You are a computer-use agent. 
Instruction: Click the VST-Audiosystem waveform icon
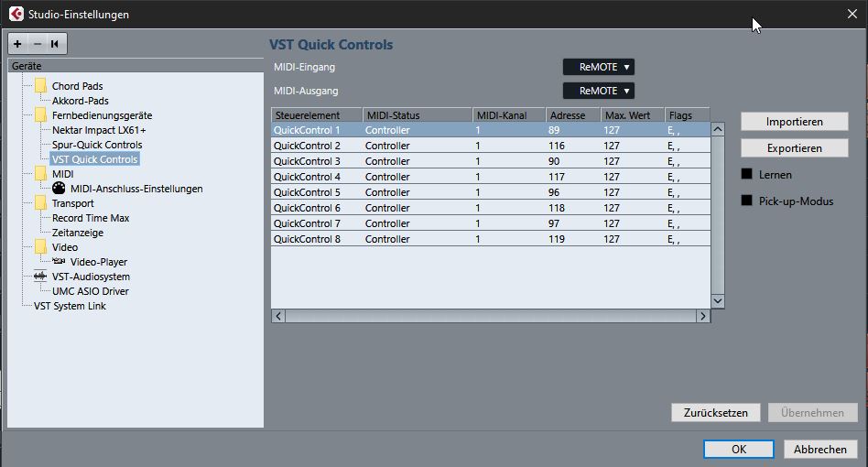pos(40,277)
